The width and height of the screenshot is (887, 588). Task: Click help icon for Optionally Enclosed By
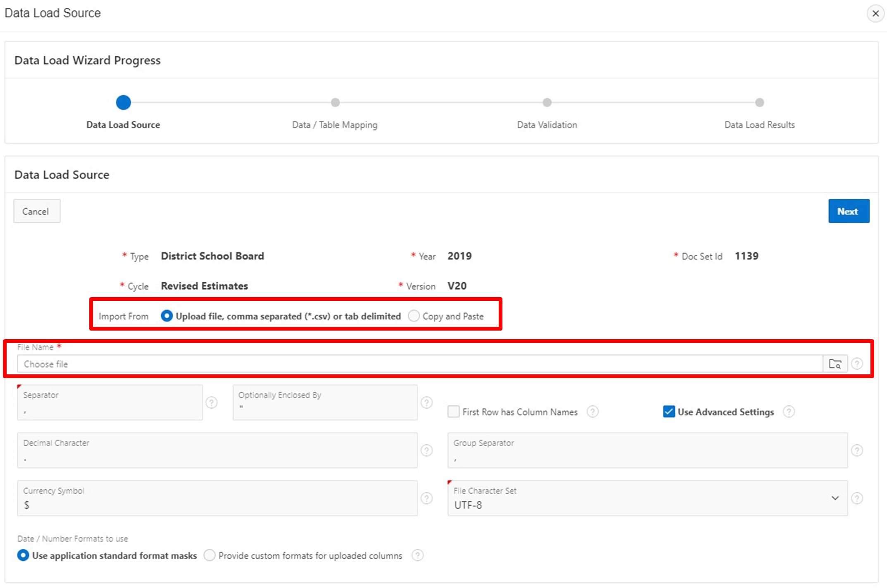(x=426, y=402)
